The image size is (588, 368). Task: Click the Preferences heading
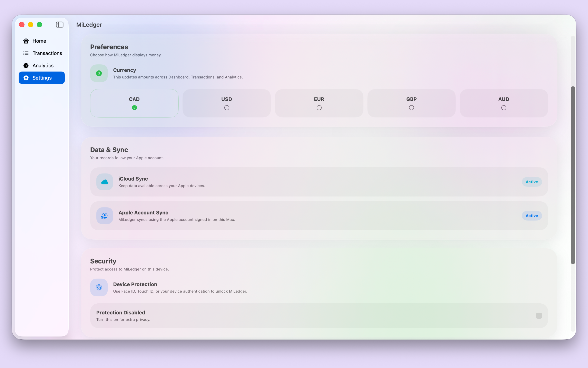109,47
